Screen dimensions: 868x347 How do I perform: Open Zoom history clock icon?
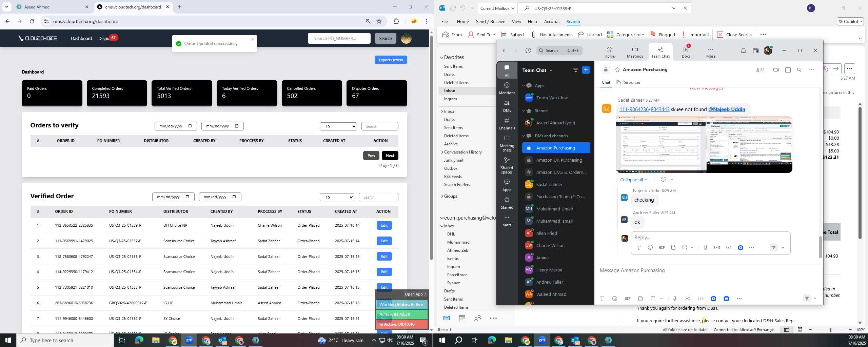tap(528, 50)
